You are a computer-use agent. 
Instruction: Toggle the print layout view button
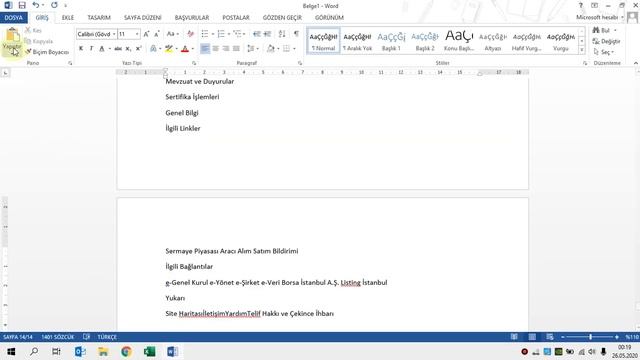pyautogui.click(x=532, y=337)
